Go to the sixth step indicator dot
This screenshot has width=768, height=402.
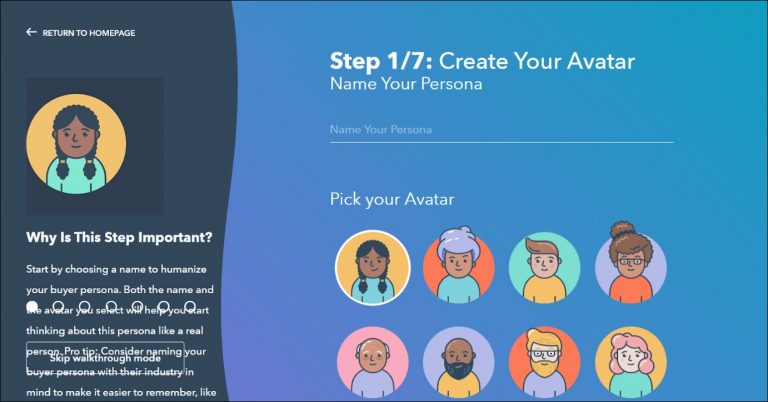(x=164, y=307)
